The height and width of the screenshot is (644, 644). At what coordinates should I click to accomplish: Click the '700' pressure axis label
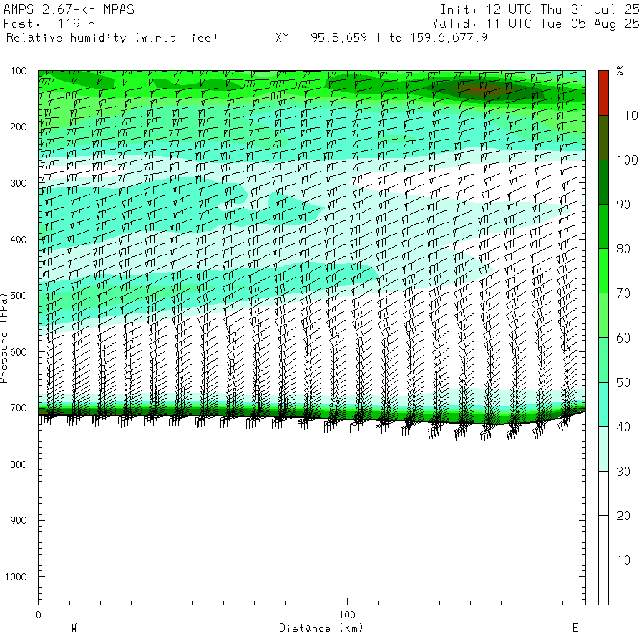tap(19, 409)
